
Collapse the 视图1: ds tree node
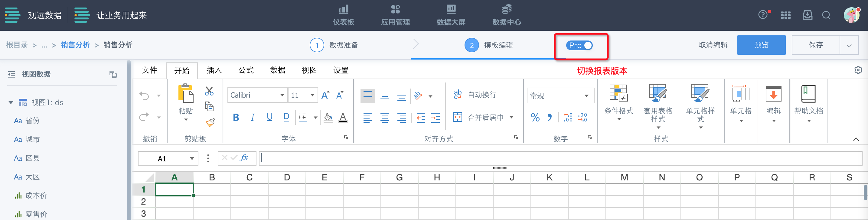(x=11, y=102)
